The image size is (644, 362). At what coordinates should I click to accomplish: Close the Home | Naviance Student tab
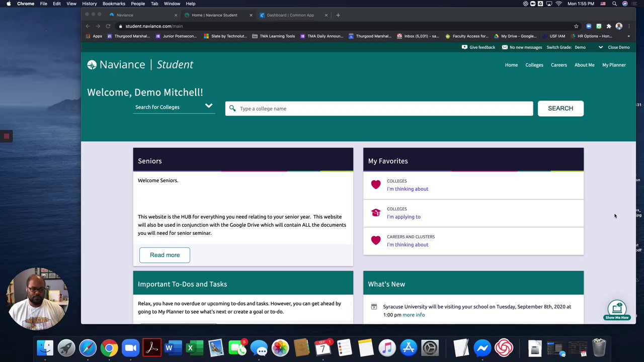click(251, 15)
